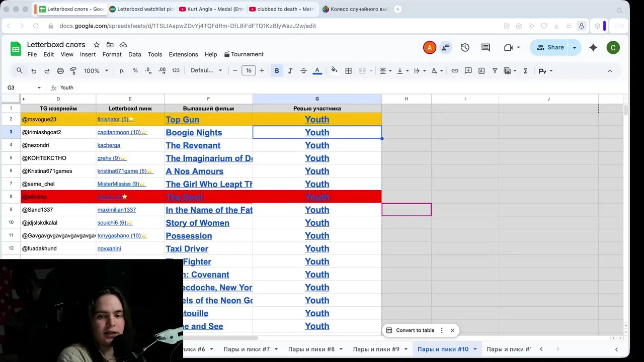Click the search menus magnifier icon
The width and height of the screenshot is (644, 362).
pyautogui.click(x=20, y=71)
